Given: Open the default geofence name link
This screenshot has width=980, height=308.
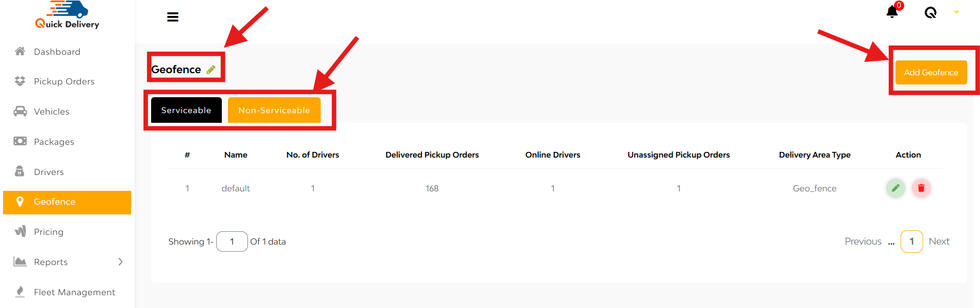Looking at the screenshot, I should click(x=236, y=188).
